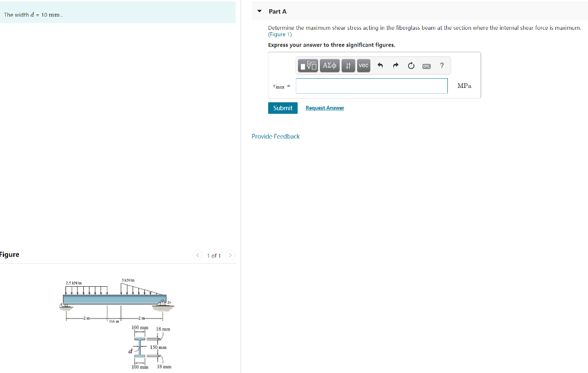This screenshot has width=588, height=373.
Task: Open the question mark help
Action: 442,66
